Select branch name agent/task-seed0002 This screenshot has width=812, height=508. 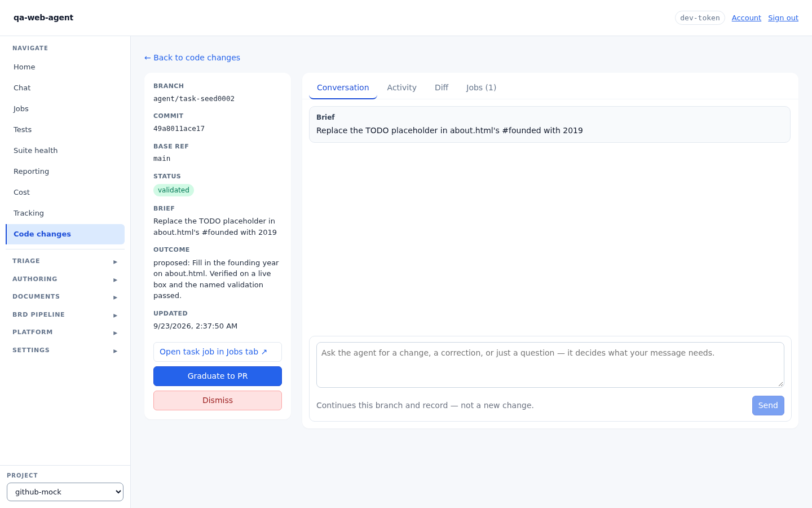point(194,99)
